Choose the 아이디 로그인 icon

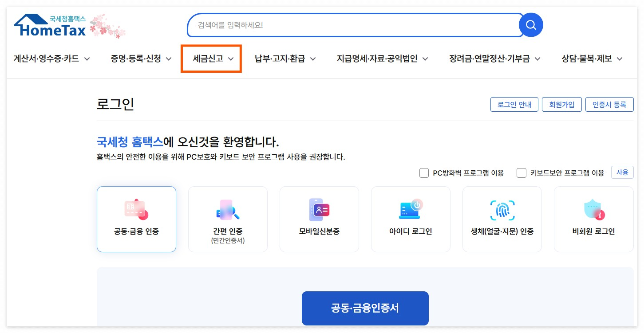411,210
